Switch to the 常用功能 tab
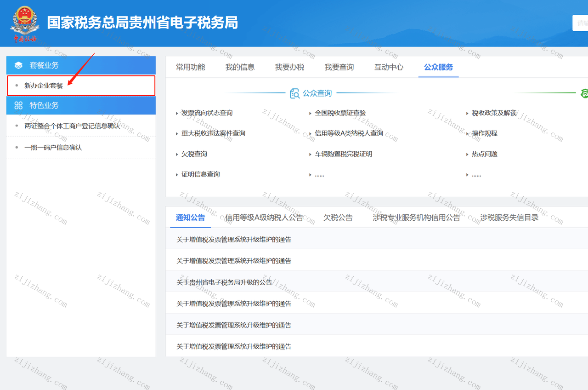Viewport: 588px width, 390px height. [x=191, y=67]
